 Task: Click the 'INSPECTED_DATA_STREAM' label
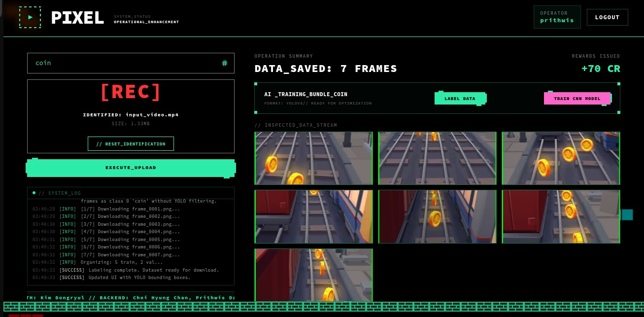pos(296,125)
